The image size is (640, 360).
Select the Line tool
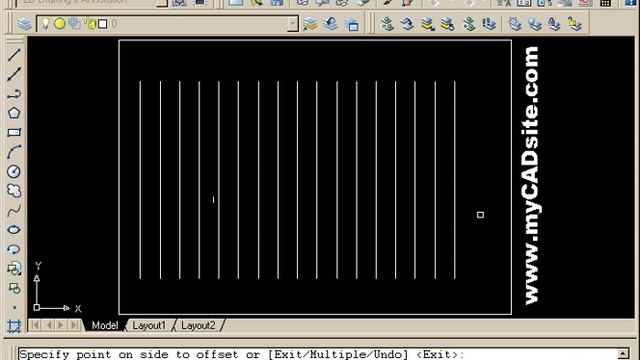(x=14, y=55)
